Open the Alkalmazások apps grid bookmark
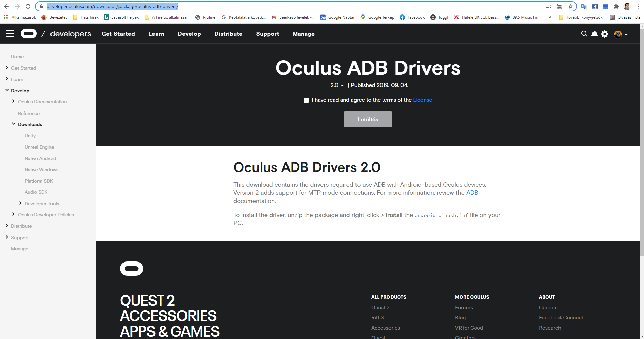Viewport: 644px width, 339px height. click(20, 17)
